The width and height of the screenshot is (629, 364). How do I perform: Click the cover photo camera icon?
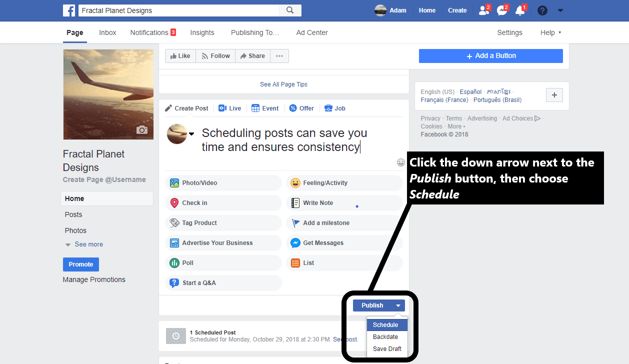(142, 130)
